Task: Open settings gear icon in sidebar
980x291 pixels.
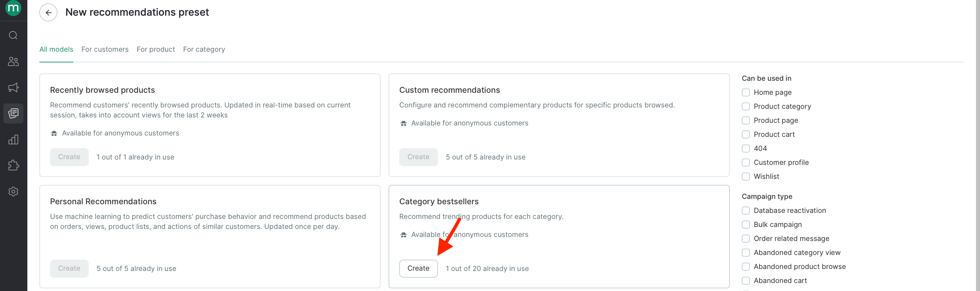Action: pos(13,191)
